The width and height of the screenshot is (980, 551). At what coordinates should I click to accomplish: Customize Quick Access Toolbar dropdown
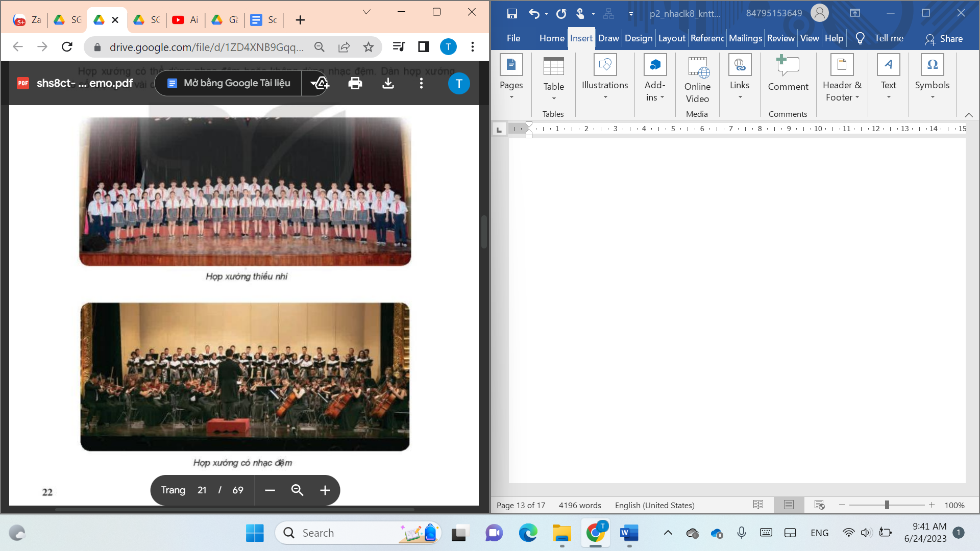point(631,14)
